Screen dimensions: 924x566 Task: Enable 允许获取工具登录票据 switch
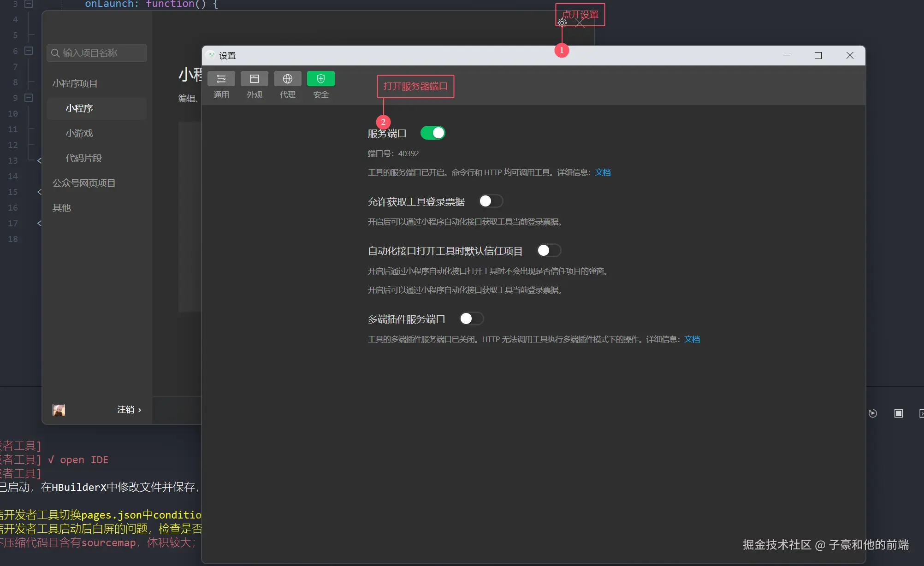491,201
